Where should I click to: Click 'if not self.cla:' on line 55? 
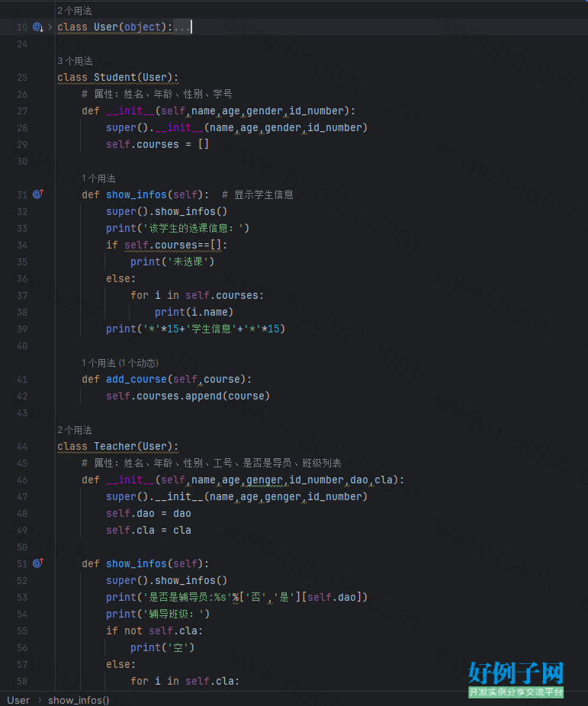(x=154, y=631)
